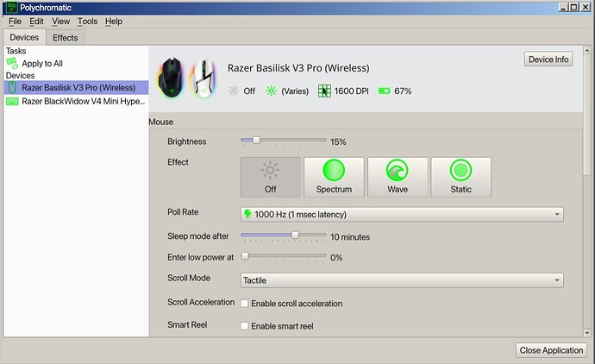Click the 10 minutes value
Screen dimensions: 595x364
click(x=350, y=237)
